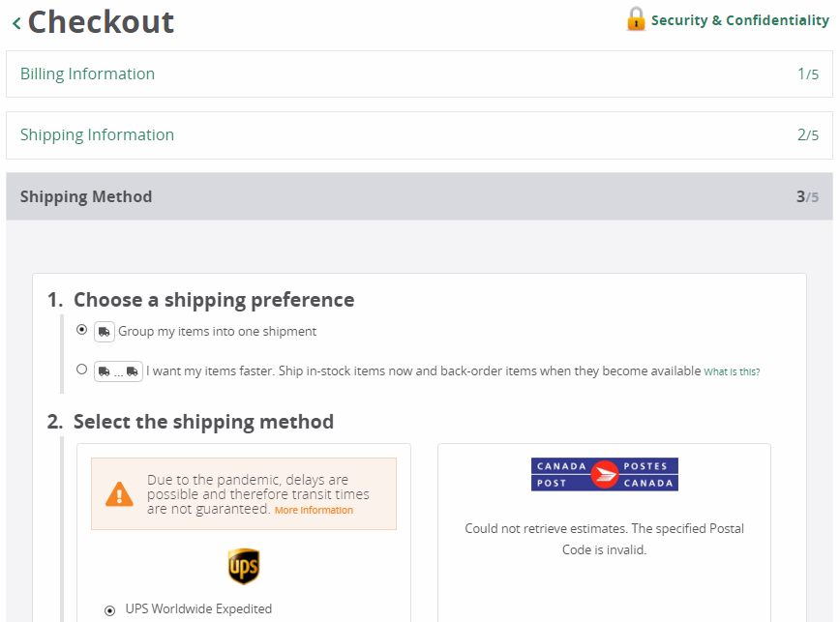Click the double truck split-shipment icon
Image resolution: width=840 pixels, height=622 pixels.
[x=118, y=371]
